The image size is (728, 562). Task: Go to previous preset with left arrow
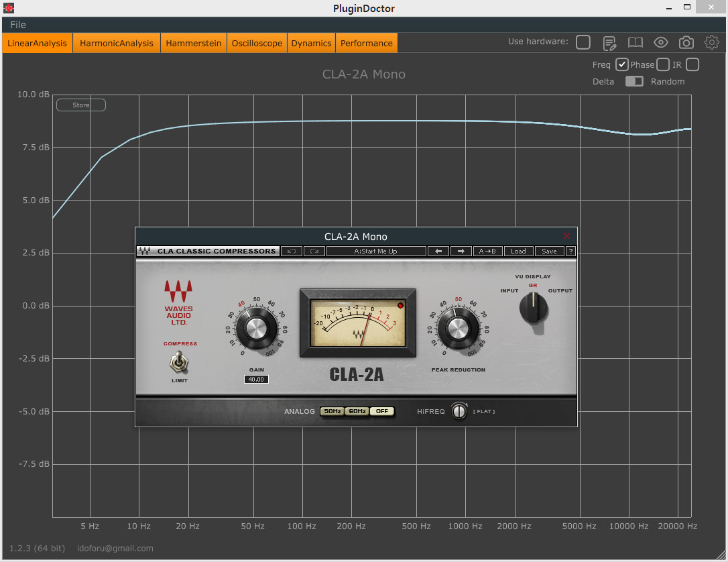438,251
